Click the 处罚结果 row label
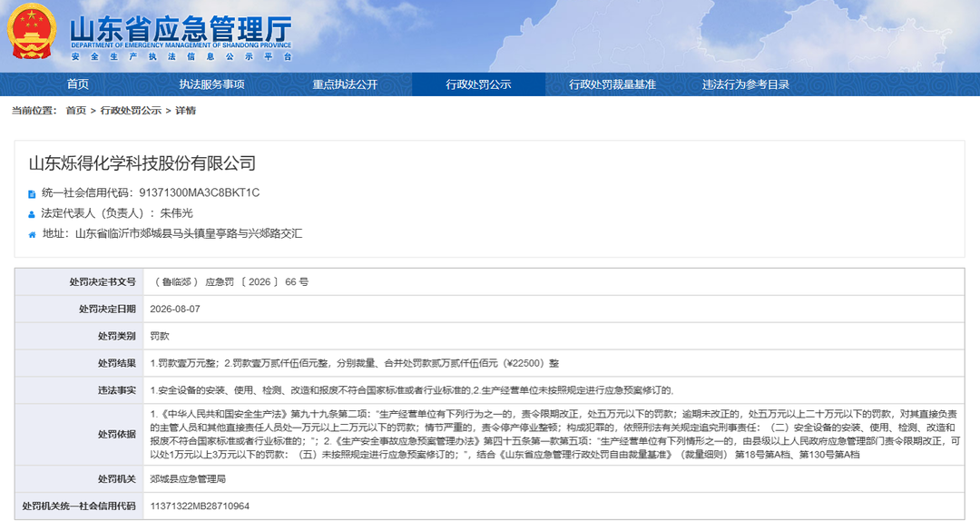 pos(116,363)
